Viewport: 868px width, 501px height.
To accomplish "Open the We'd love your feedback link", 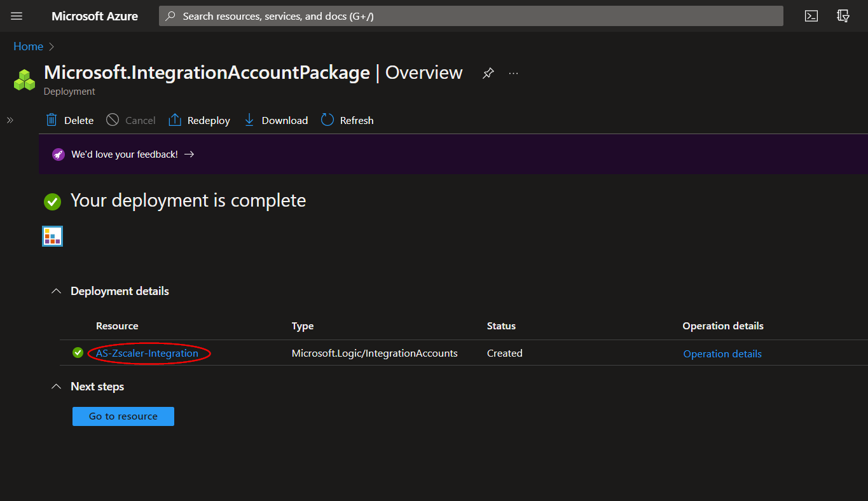I will pyautogui.click(x=132, y=154).
